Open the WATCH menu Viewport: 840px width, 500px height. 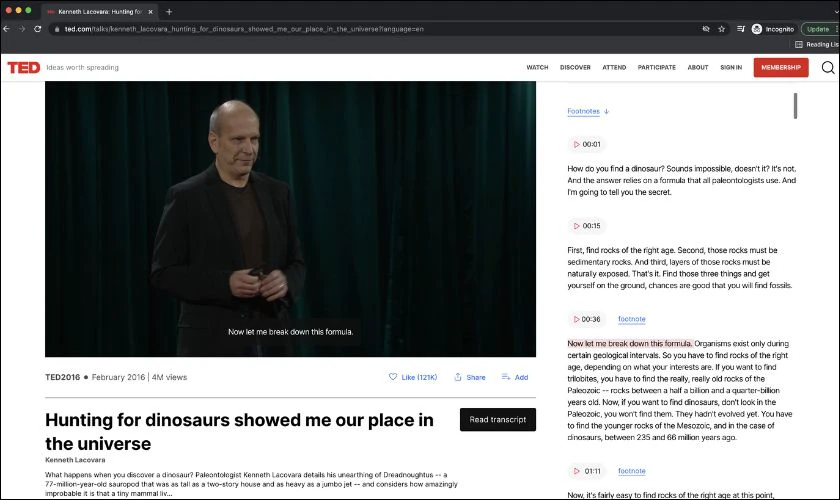(x=537, y=68)
